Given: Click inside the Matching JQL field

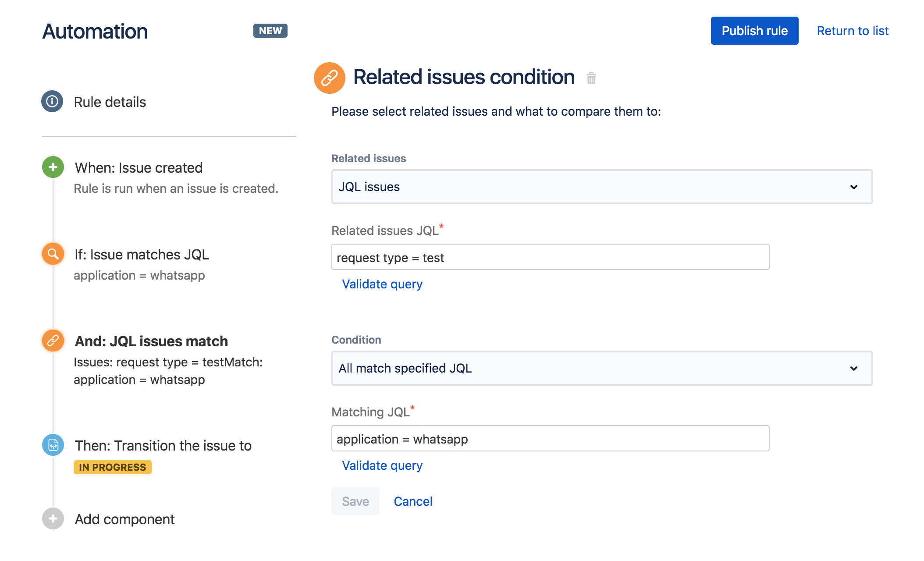Looking at the screenshot, I should 550,438.
